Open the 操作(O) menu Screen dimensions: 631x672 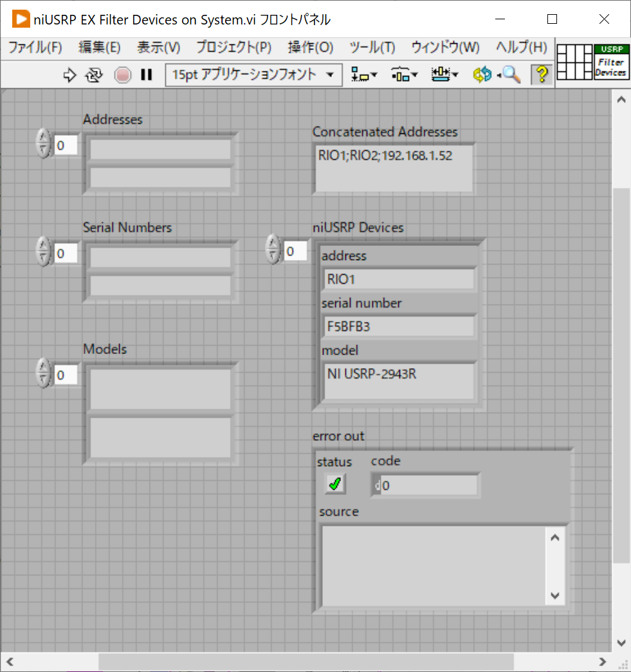coord(311,47)
